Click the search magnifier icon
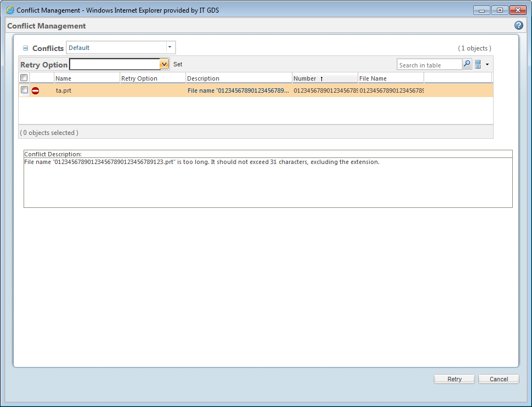This screenshot has height=407, width=532. coord(467,64)
